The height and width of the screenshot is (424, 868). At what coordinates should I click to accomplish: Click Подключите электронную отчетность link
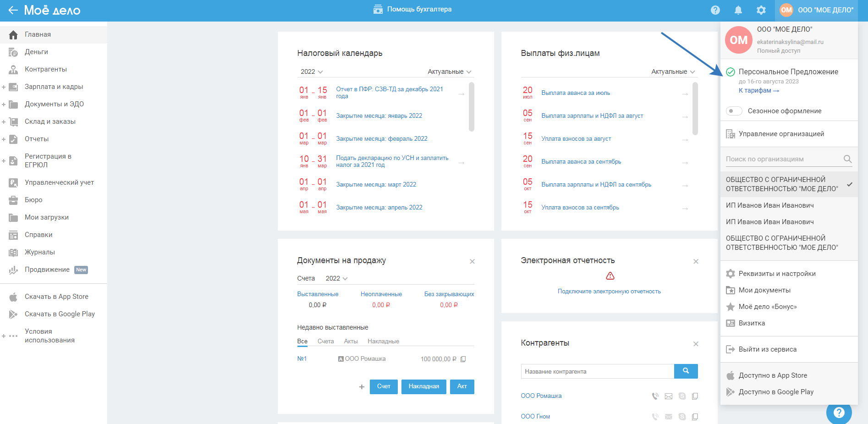pos(609,292)
